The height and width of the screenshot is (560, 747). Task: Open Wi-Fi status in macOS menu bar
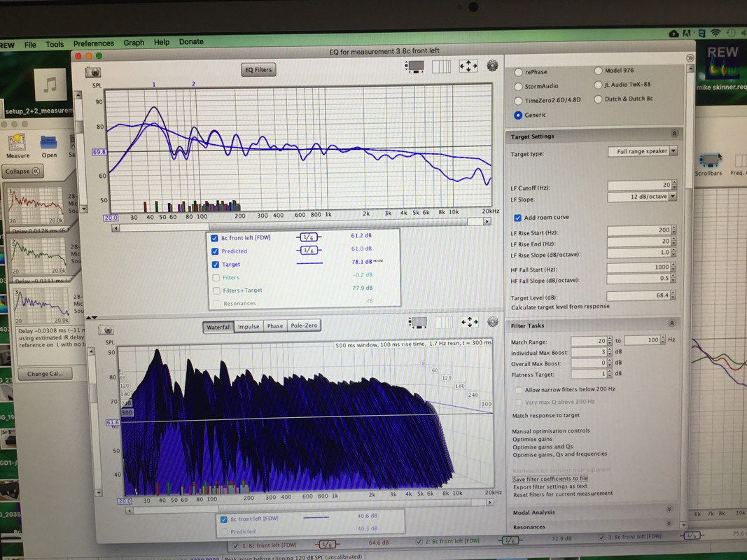(x=715, y=34)
